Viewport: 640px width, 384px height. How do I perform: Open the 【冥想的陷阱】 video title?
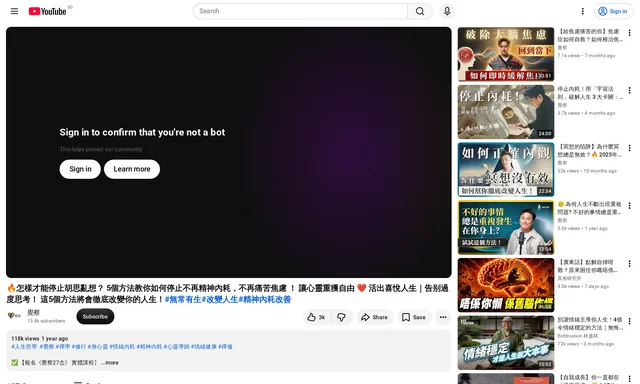[x=590, y=150]
